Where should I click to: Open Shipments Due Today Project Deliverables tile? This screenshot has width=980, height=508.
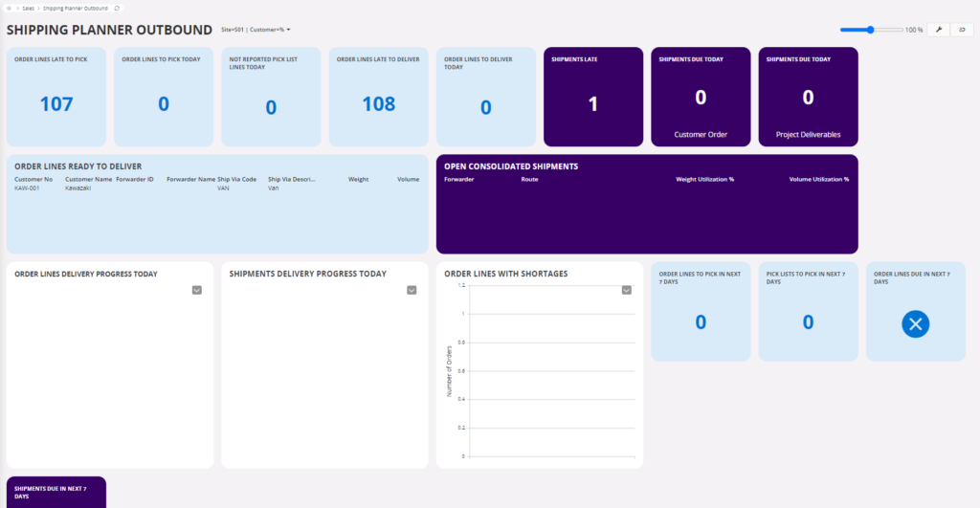[x=808, y=97]
